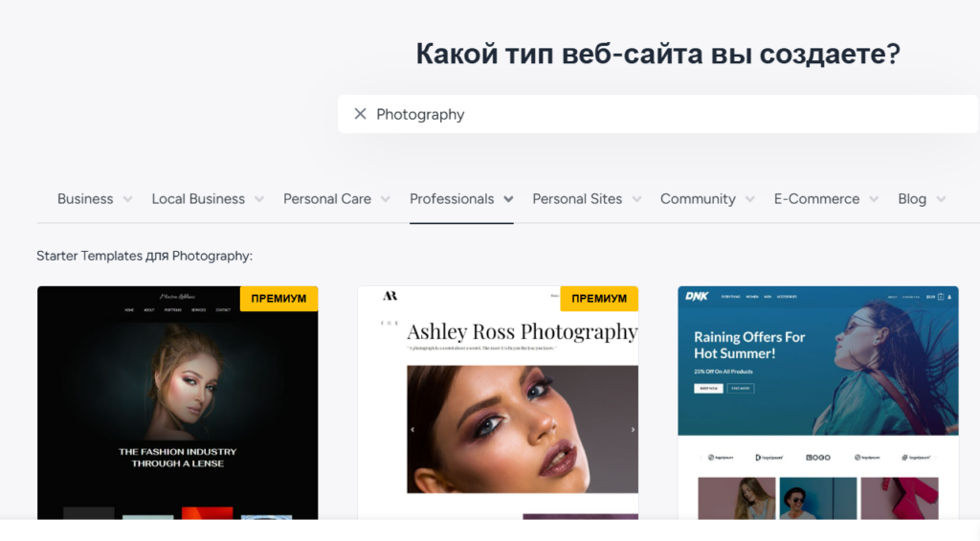Click the Shop Now button in DNK template
This screenshot has height=541, width=980.
pos(708,388)
